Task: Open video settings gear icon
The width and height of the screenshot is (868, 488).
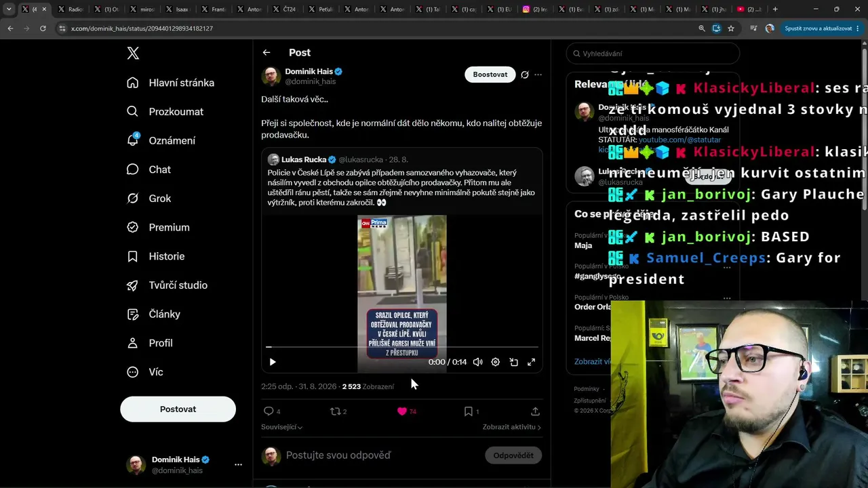Action: click(x=496, y=362)
